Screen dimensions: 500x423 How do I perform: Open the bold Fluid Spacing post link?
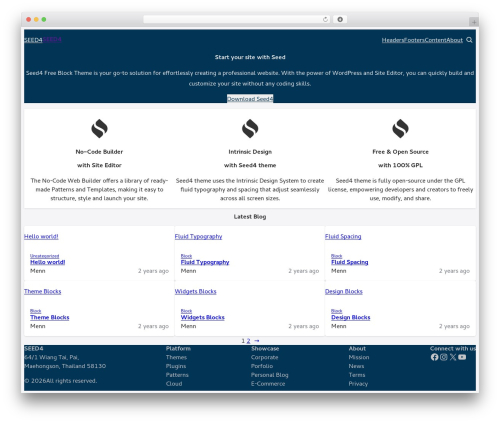tap(350, 262)
